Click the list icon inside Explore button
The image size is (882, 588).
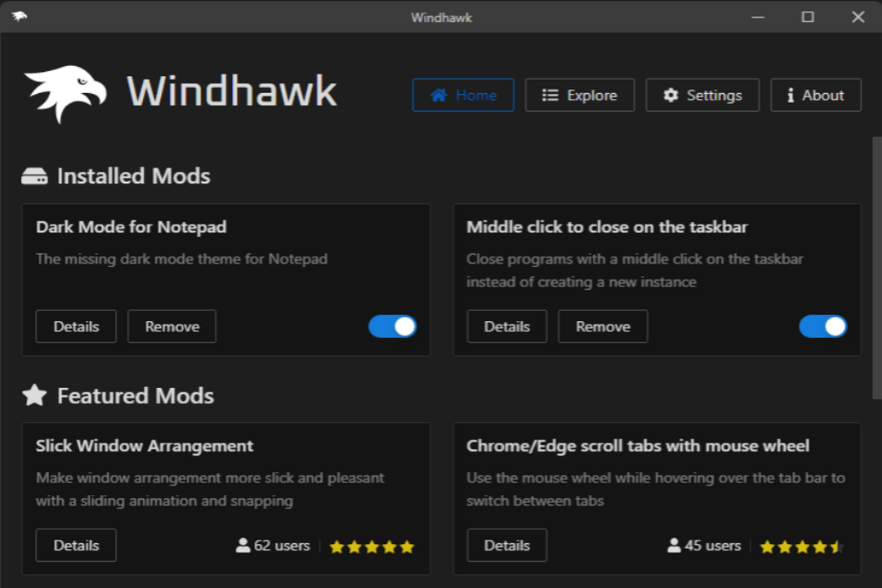[550, 95]
